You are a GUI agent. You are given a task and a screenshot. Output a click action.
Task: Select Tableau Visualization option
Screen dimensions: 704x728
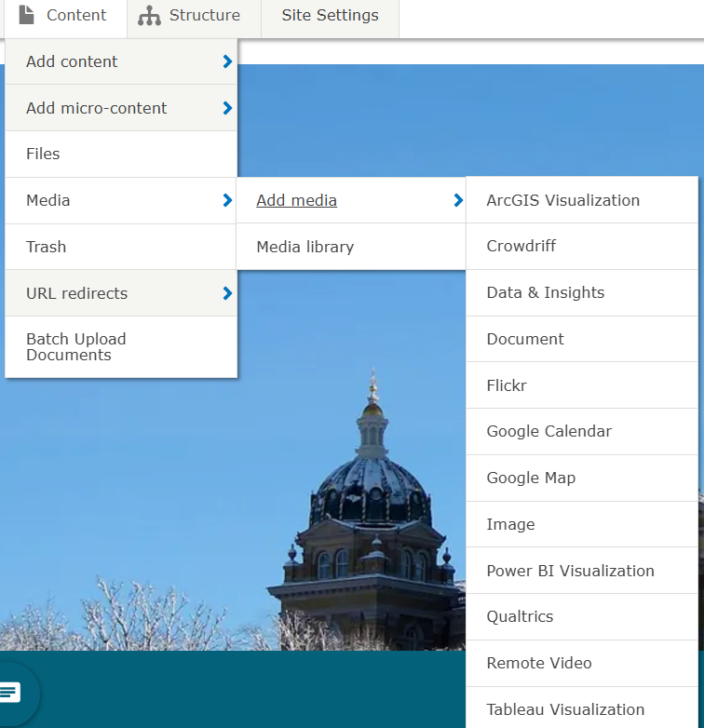click(x=565, y=709)
